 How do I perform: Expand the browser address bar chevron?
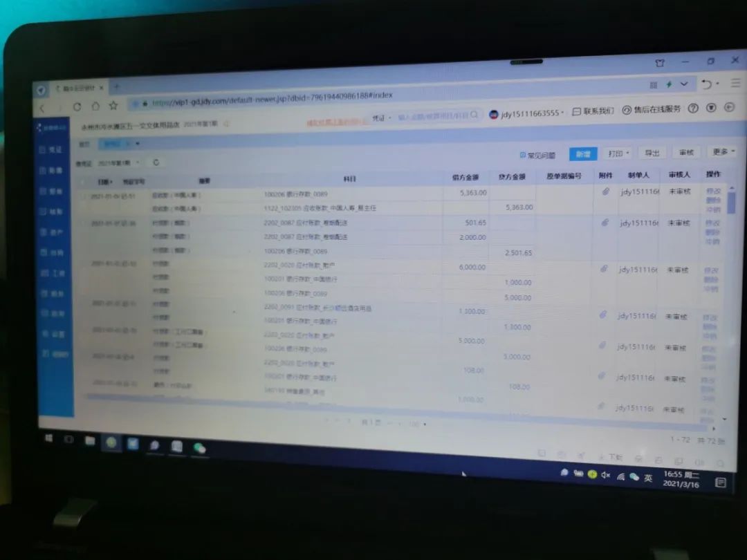coord(684,84)
